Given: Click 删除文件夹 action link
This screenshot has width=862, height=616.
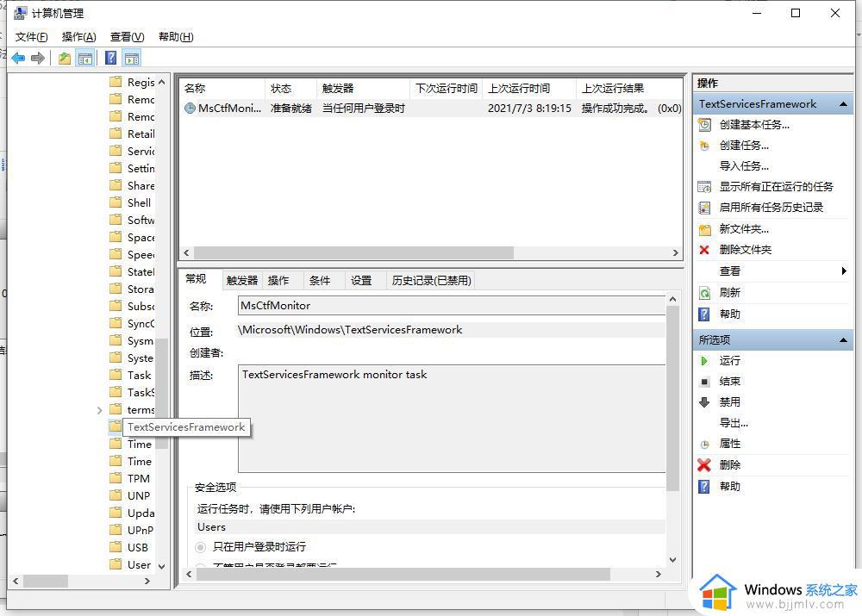Looking at the screenshot, I should tap(746, 250).
